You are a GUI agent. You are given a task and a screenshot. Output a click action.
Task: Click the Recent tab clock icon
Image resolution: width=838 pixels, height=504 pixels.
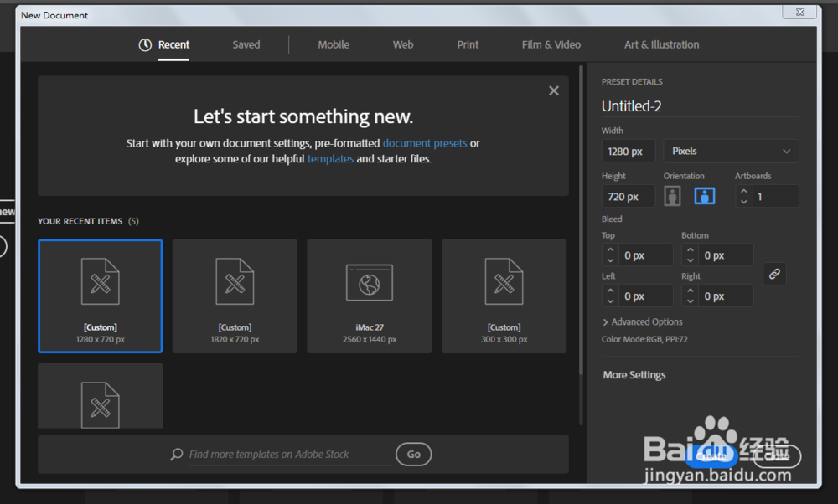(x=145, y=45)
